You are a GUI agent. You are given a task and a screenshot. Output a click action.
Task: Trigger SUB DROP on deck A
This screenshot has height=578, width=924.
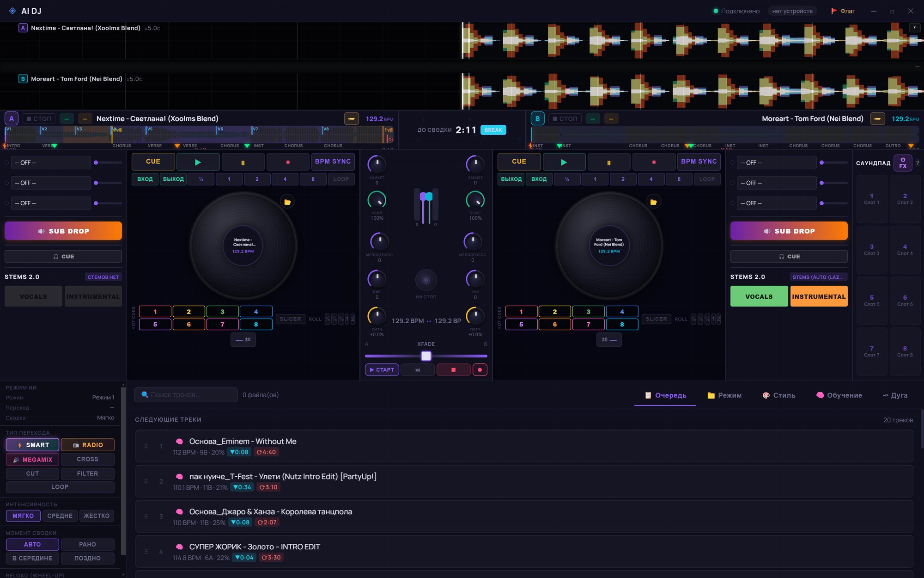pyautogui.click(x=63, y=231)
